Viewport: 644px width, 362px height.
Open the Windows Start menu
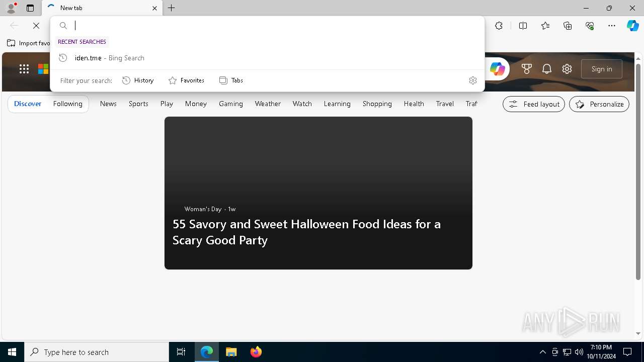[12, 352]
